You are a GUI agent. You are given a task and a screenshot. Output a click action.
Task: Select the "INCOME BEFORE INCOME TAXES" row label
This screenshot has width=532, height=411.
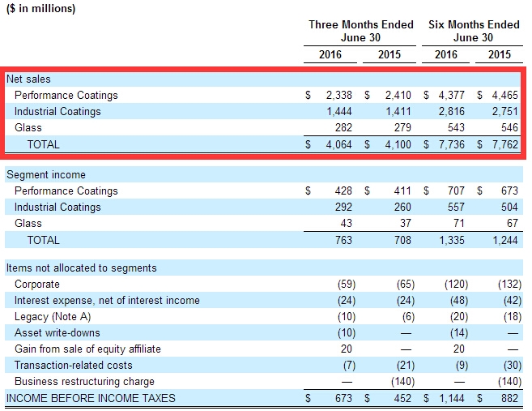(91, 398)
